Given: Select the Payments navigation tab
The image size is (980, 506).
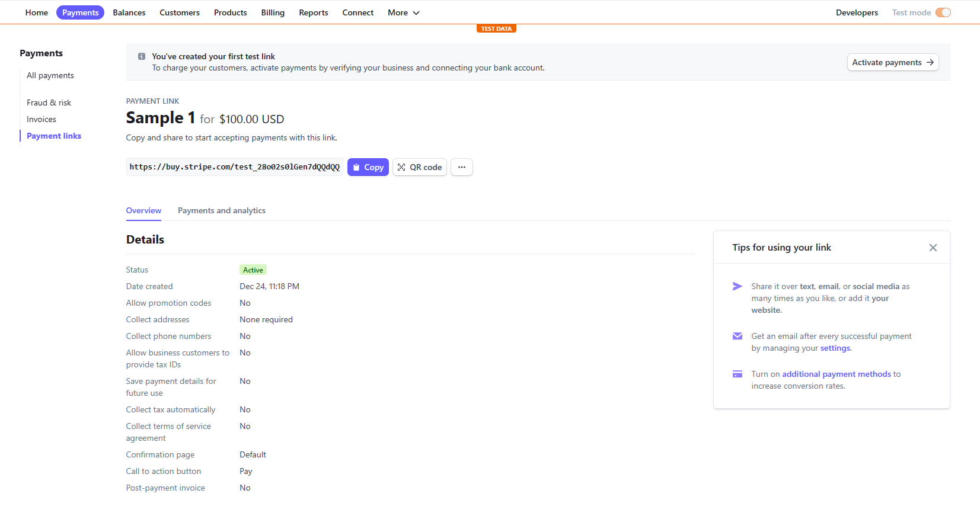Looking at the screenshot, I should tap(81, 12).
